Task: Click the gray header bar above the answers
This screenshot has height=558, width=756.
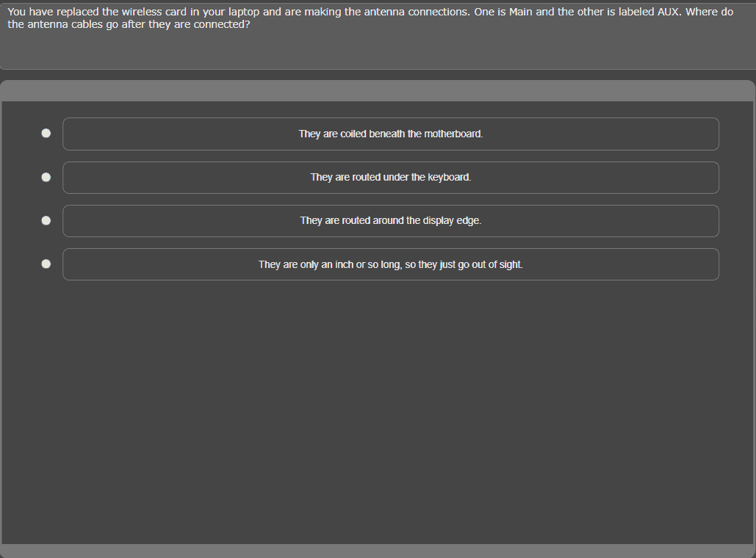Action: pyautogui.click(x=378, y=89)
